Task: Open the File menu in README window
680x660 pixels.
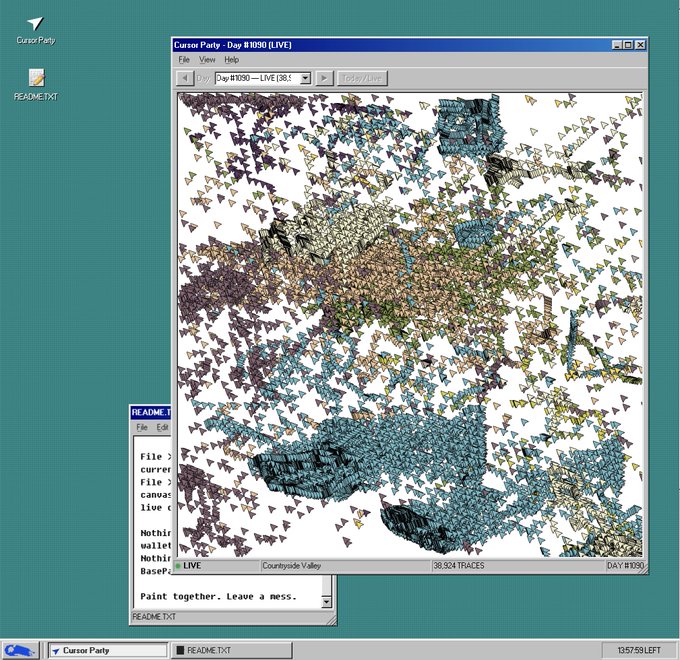Action: coord(142,427)
